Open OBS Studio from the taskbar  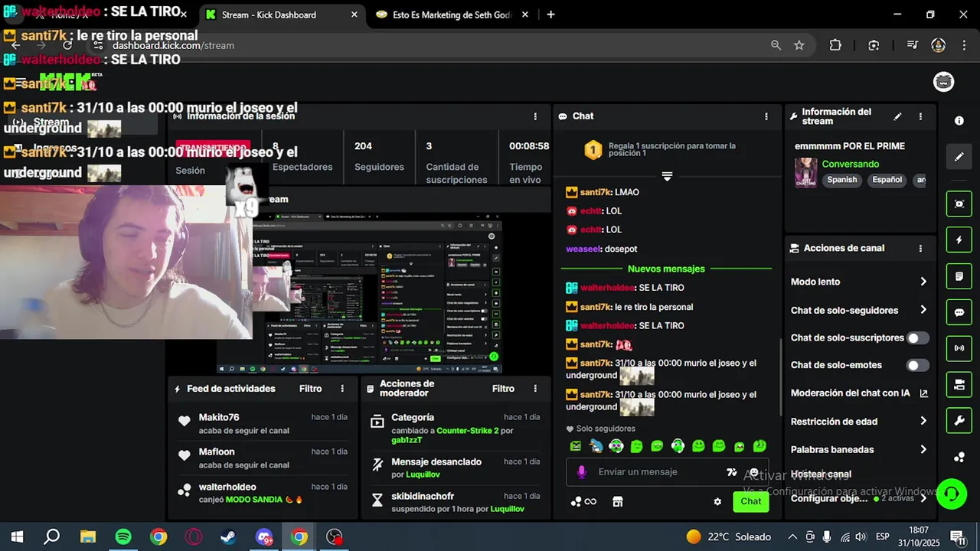[x=335, y=536]
